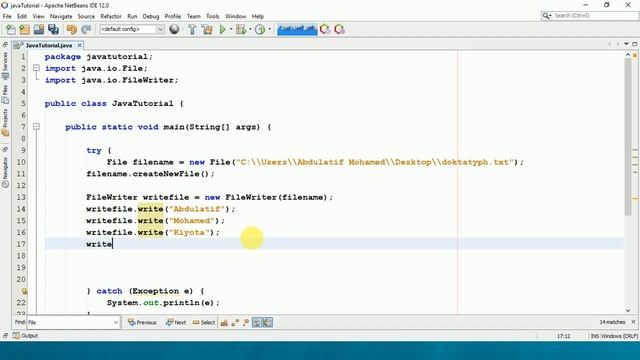Viewport: 640px width, 360px height.
Task: Open the Refactor menu
Action: point(111,16)
